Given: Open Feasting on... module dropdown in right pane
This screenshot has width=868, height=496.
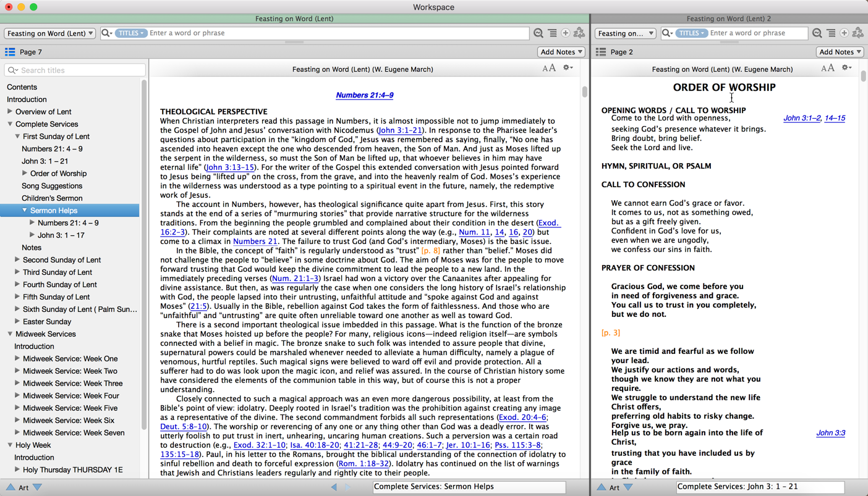Looking at the screenshot, I should point(626,33).
